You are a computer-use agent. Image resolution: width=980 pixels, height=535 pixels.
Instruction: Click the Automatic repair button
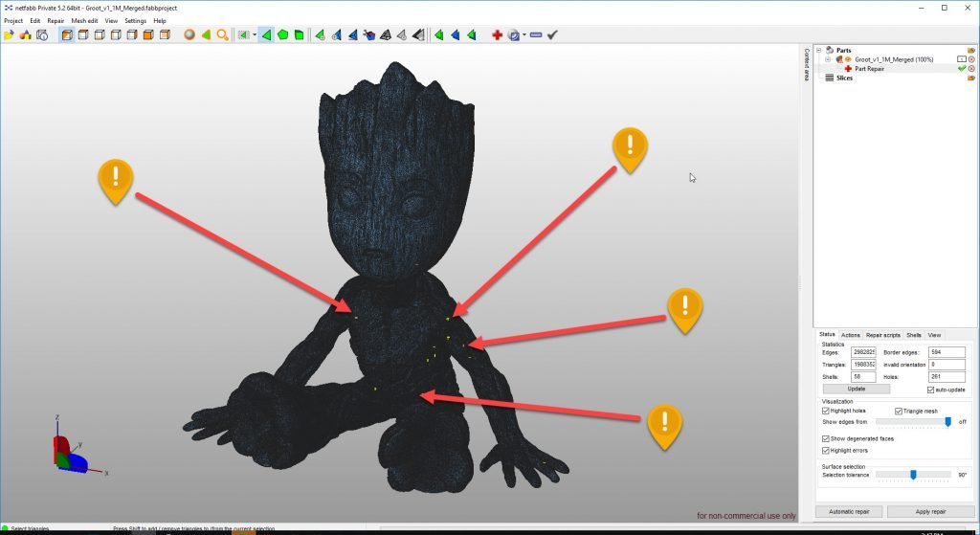coord(848,511)
